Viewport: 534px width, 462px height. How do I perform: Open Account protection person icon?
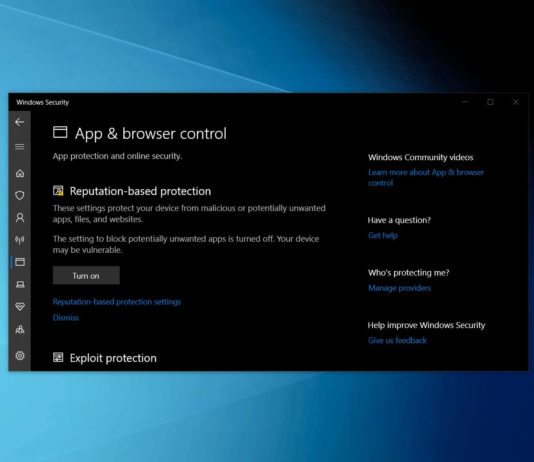20,218
